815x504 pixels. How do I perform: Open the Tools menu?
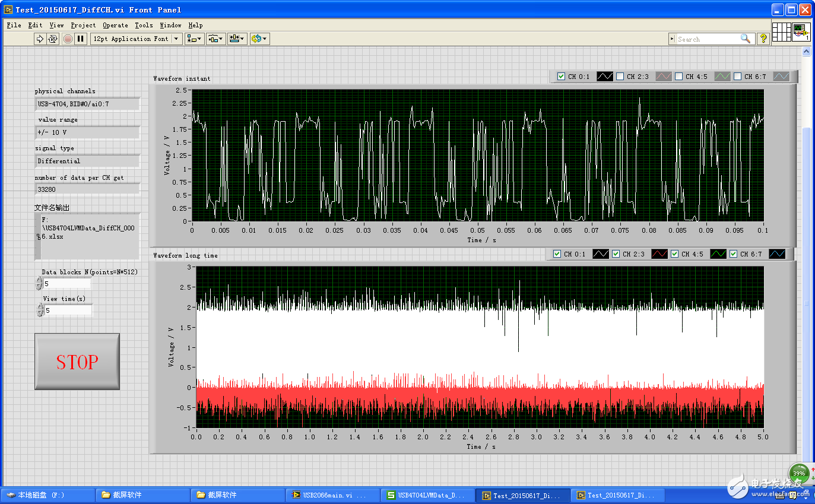[144, 25]
